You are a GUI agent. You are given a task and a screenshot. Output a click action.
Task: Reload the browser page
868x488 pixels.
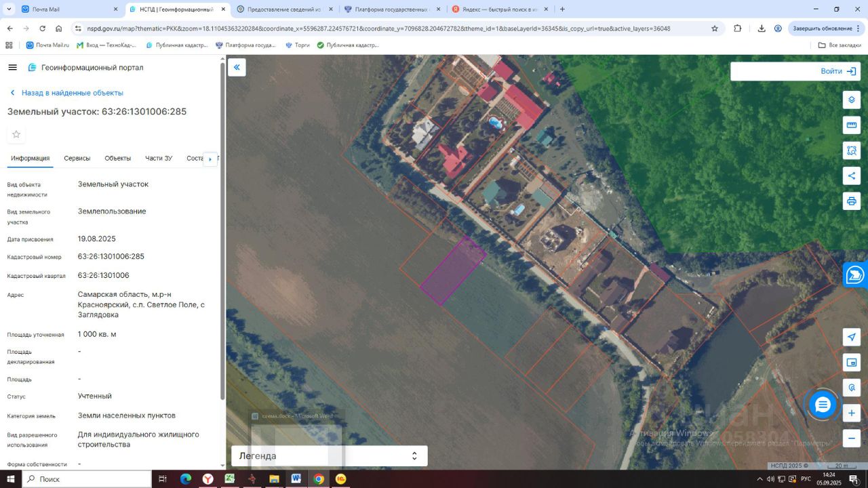[43, 28]
